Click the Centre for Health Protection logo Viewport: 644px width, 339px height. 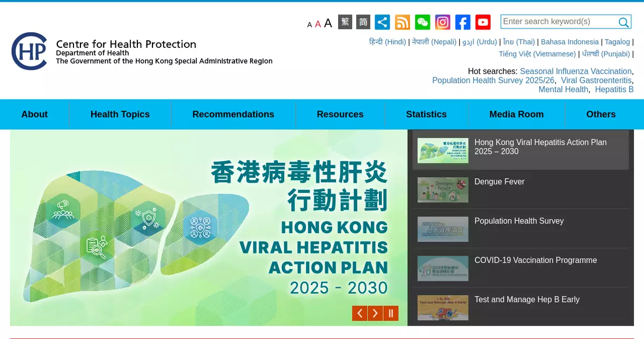pos(29,52)
